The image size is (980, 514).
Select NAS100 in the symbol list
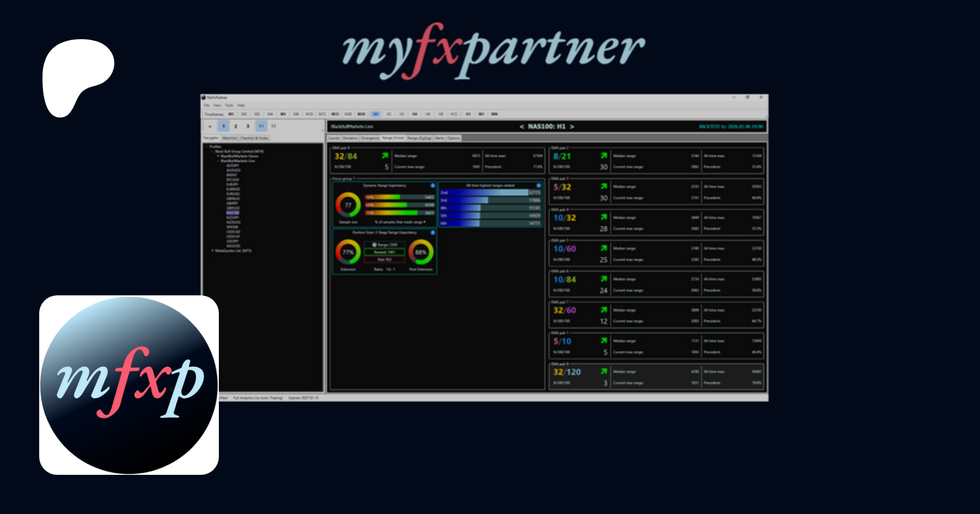(232, 213)
